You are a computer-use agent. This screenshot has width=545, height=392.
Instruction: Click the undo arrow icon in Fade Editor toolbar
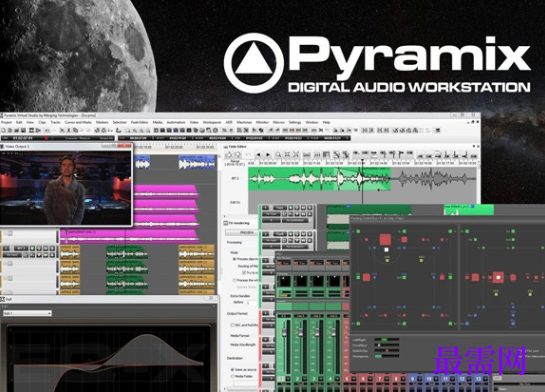click(x=248, y=155)
